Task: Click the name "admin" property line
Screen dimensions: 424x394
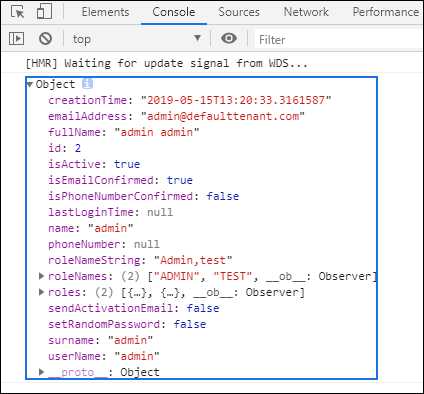Action: [x=91, y=228]
